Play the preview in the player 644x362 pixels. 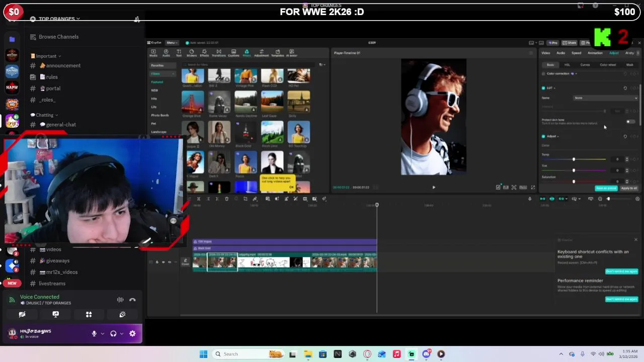tap(434, 188)
